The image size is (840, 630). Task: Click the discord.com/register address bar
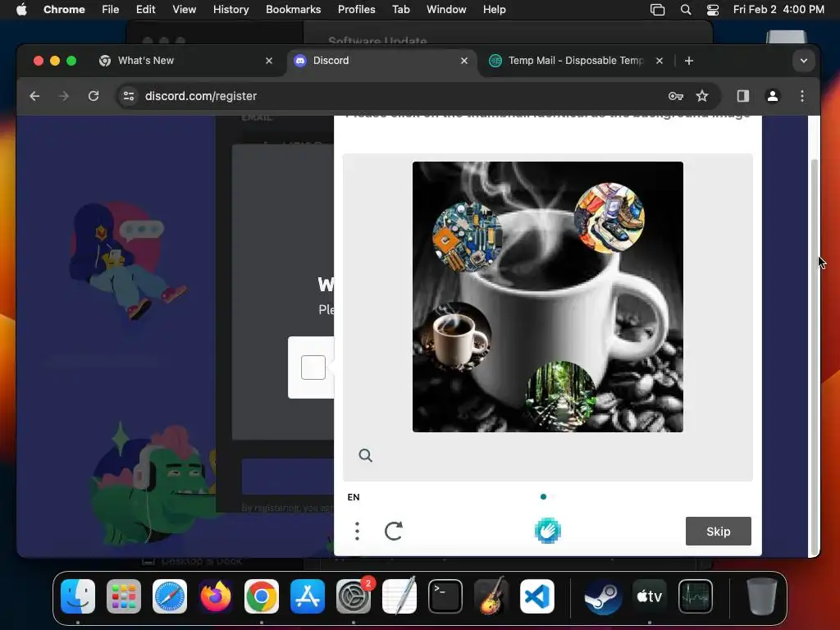tap(418, 96)
